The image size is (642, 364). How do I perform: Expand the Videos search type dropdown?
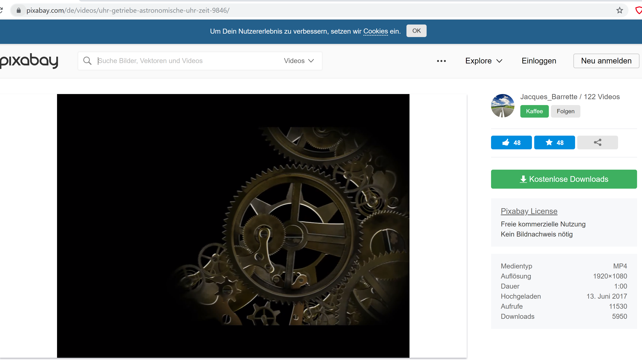tap(299, 61)
